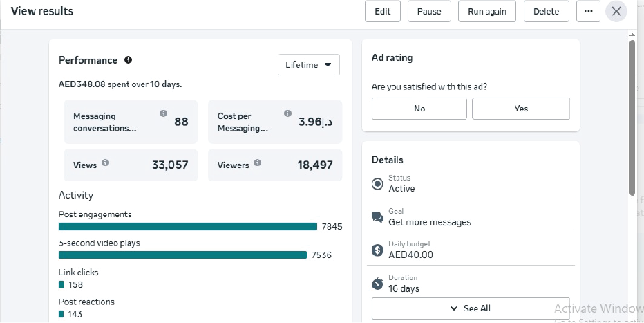Click the Goal chat bubbles icon

click(377, 217)
